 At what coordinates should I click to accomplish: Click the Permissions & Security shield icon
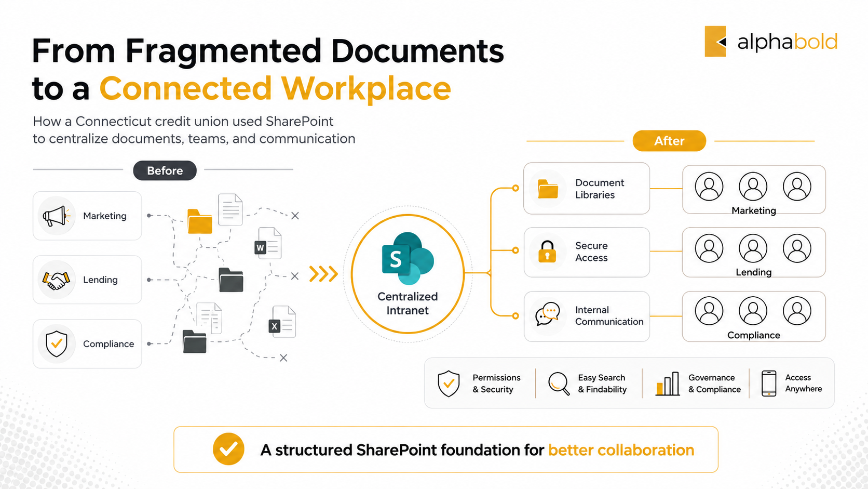pyautogui.click(x=449, y=384)
